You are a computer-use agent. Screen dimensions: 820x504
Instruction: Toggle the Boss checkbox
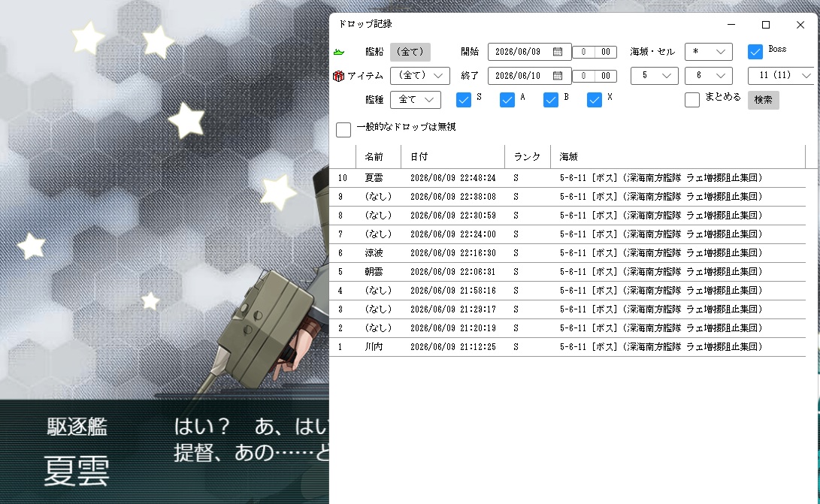coord(755,52)
